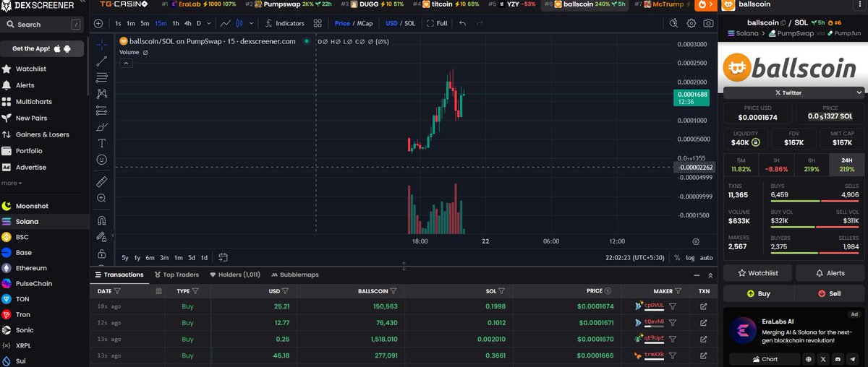Toggle percent scale on chart
Viewport: 868px width, 367px height.
677,257
